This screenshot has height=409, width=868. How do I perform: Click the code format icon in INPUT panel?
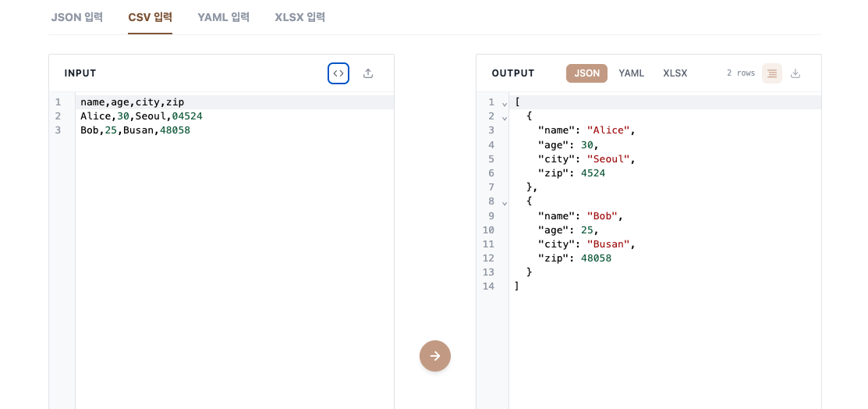pyautogui.click(x=338, y=73)
